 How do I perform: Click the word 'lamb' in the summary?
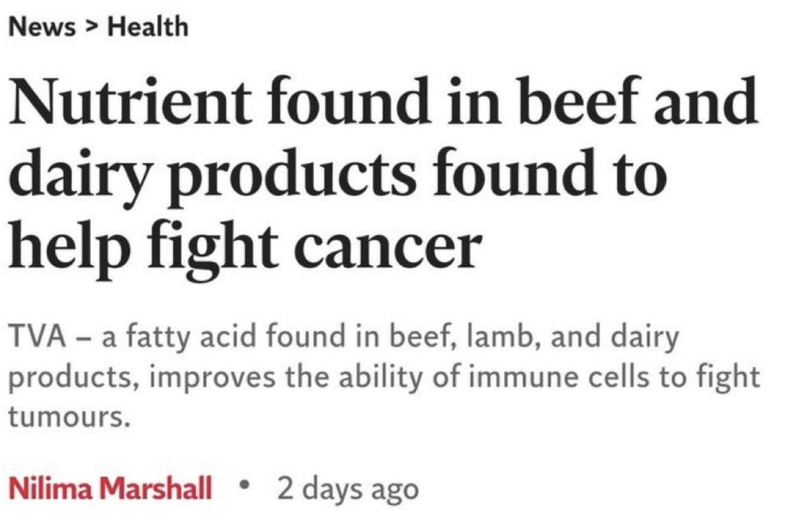[x=501, y=336]
